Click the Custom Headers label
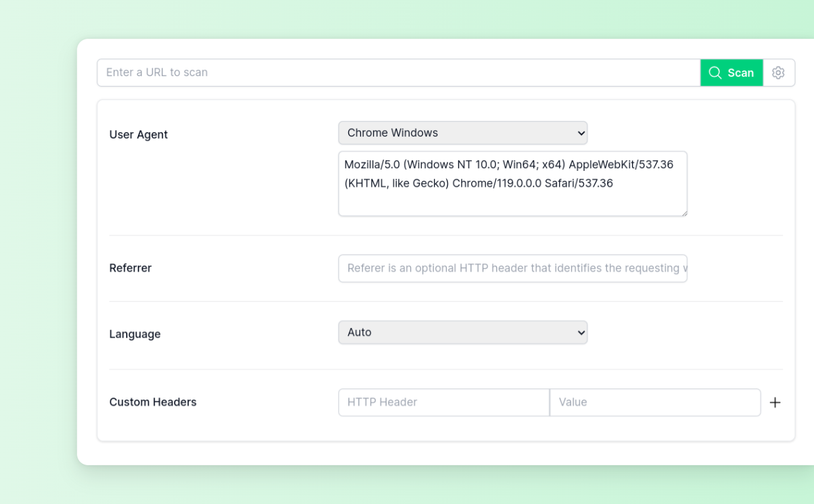 [x=152, y=402]
